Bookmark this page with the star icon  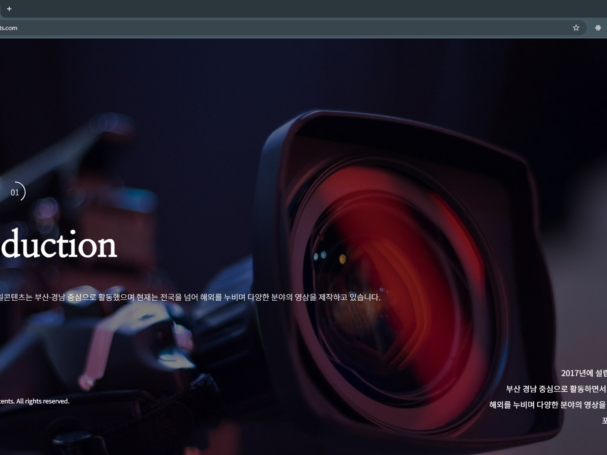point(575,28)
